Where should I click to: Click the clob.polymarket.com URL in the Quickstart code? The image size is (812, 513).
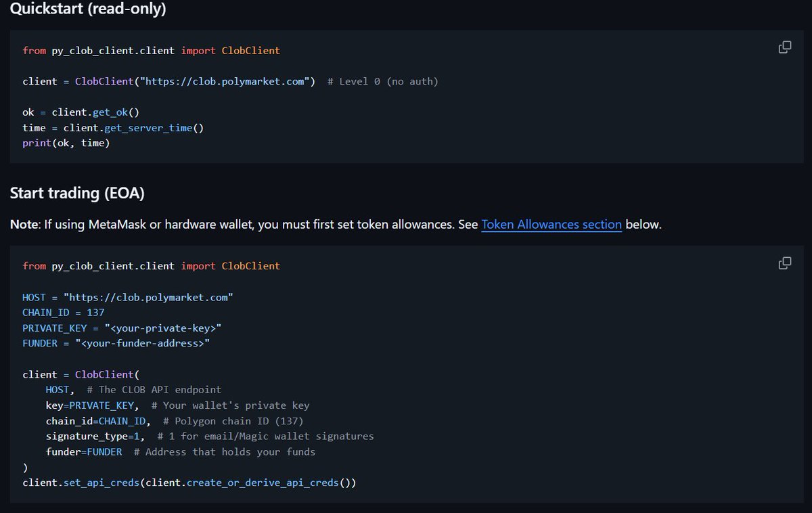225,81
